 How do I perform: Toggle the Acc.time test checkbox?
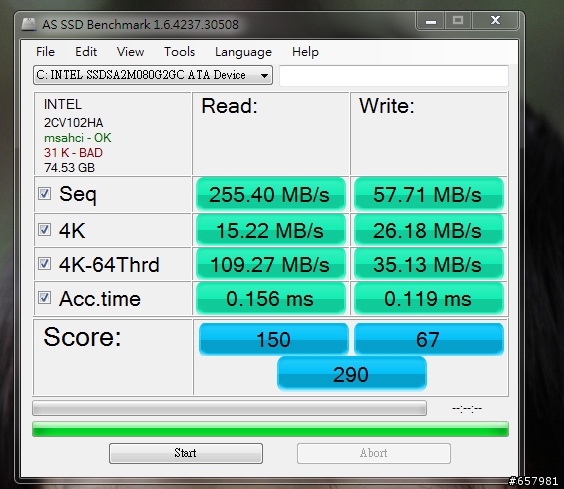tap(45, 298)
